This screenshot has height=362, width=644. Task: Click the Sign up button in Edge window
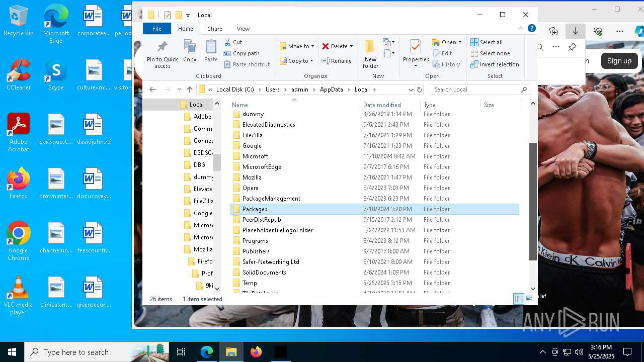point(619,61)
